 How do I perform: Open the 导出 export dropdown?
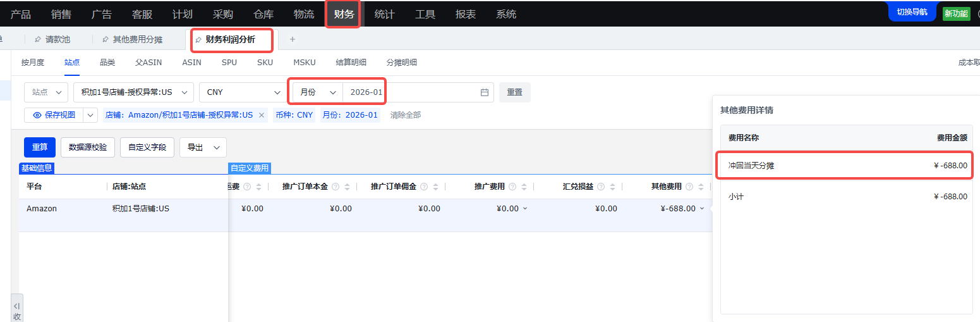[x=203, y=147]
